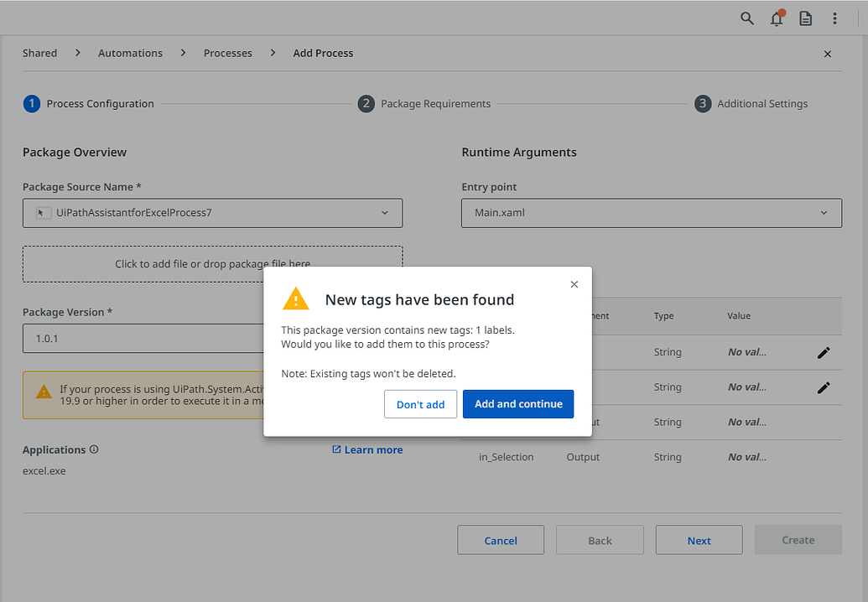This screenshot has height=602, width=868.
Task: Click the second row pencil edit icon
Action: 824,387
